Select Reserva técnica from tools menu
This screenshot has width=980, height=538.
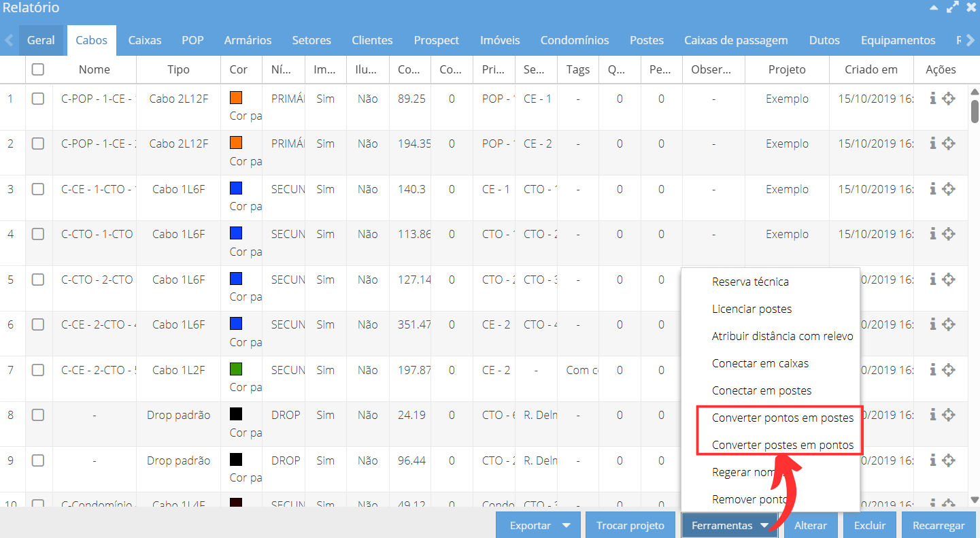point(750,282)
